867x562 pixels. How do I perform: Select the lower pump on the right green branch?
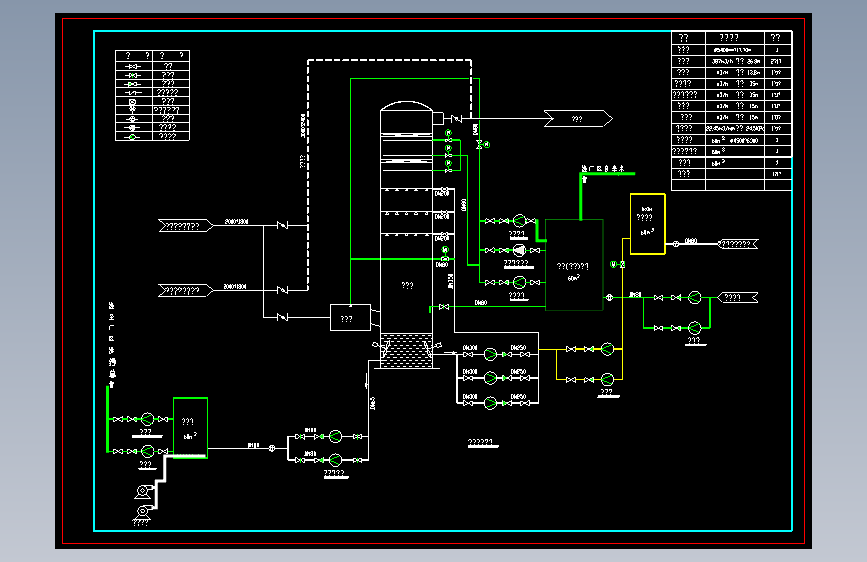(x=694, y=328)
